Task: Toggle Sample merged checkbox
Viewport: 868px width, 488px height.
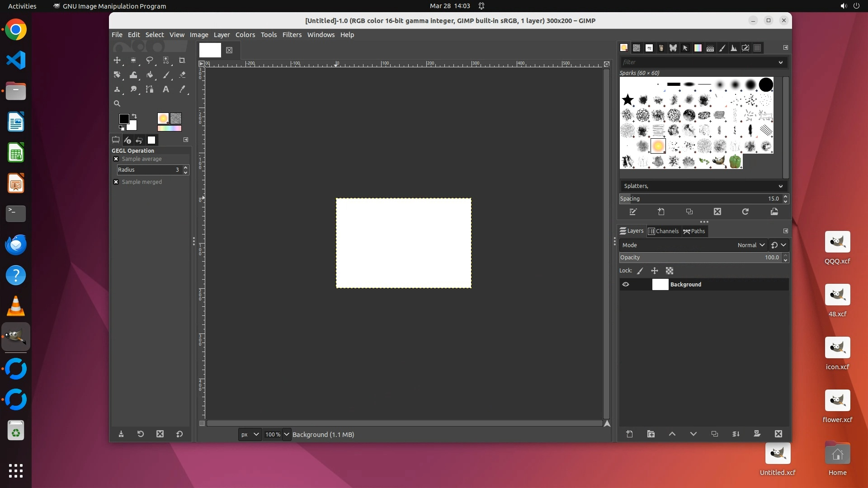Action: (116, 182)
